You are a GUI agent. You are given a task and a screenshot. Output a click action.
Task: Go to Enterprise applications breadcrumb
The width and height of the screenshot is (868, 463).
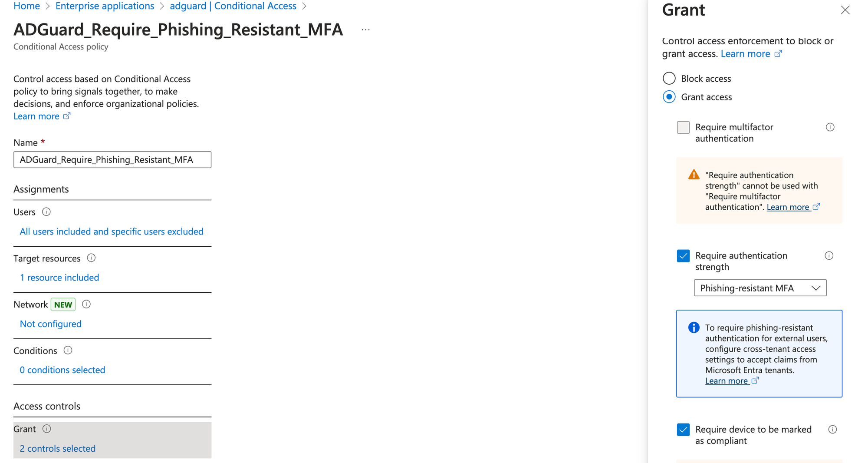pyautogui.click(x=105, y=6)
